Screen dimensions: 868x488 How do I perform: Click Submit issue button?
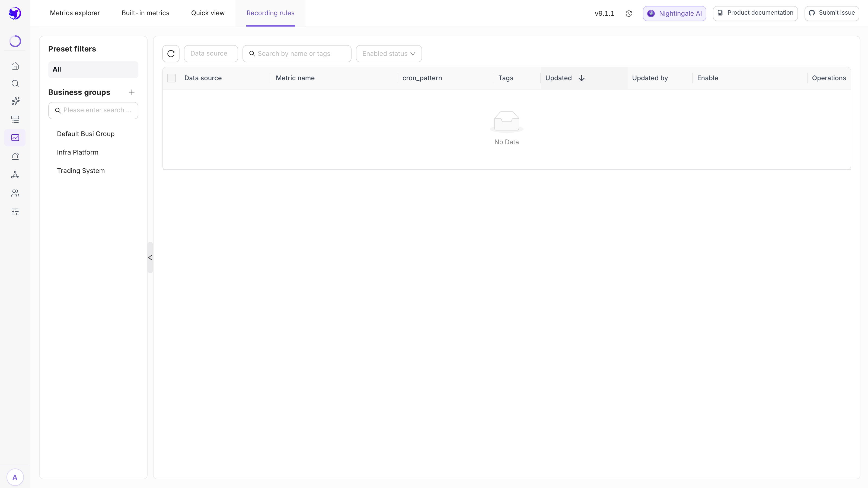pyautogui.click(x=832, y=14)
